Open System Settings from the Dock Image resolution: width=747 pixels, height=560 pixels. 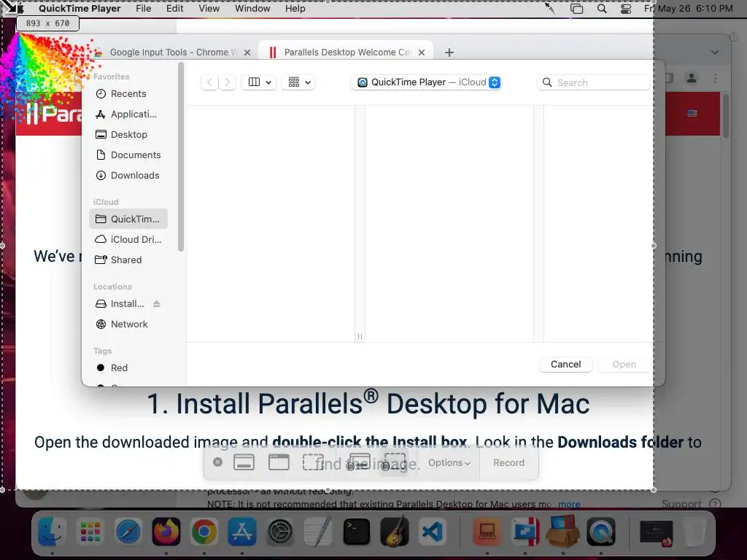pos(280,532)
